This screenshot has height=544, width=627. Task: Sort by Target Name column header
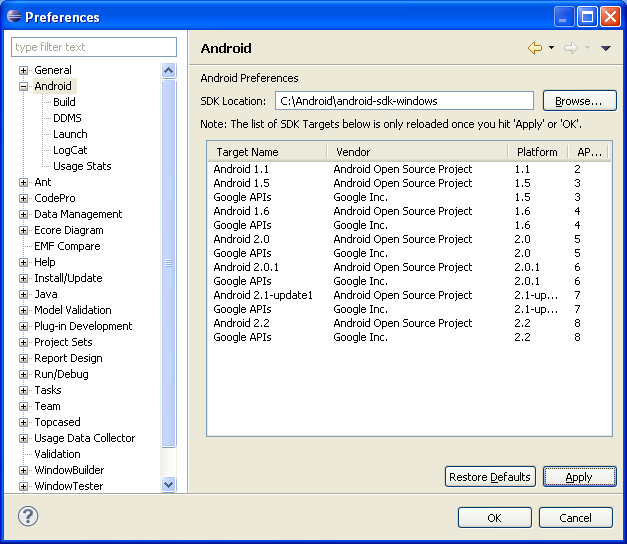coord(267,152)
